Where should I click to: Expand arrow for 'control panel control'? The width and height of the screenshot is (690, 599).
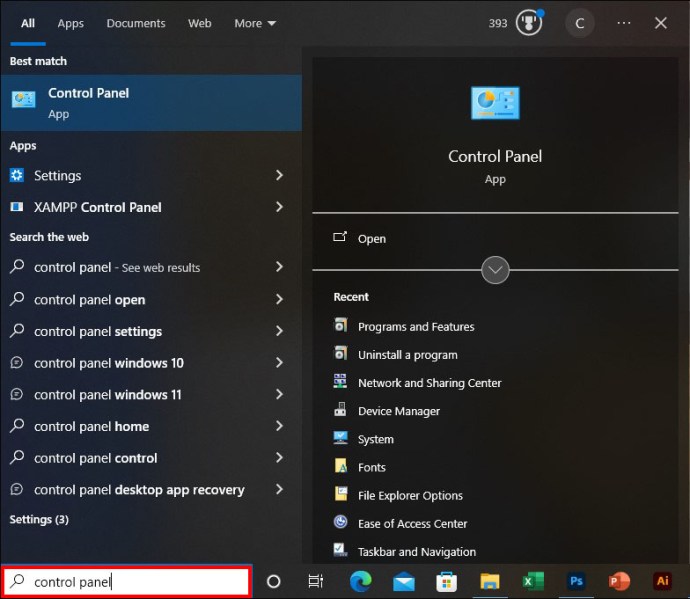point(279,458)
